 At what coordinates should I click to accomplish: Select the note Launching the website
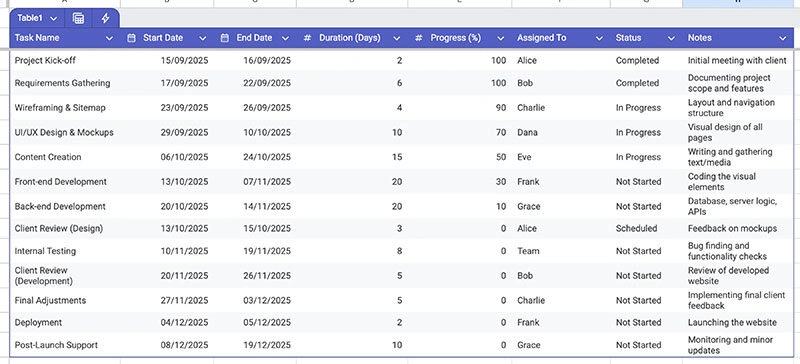732,323
